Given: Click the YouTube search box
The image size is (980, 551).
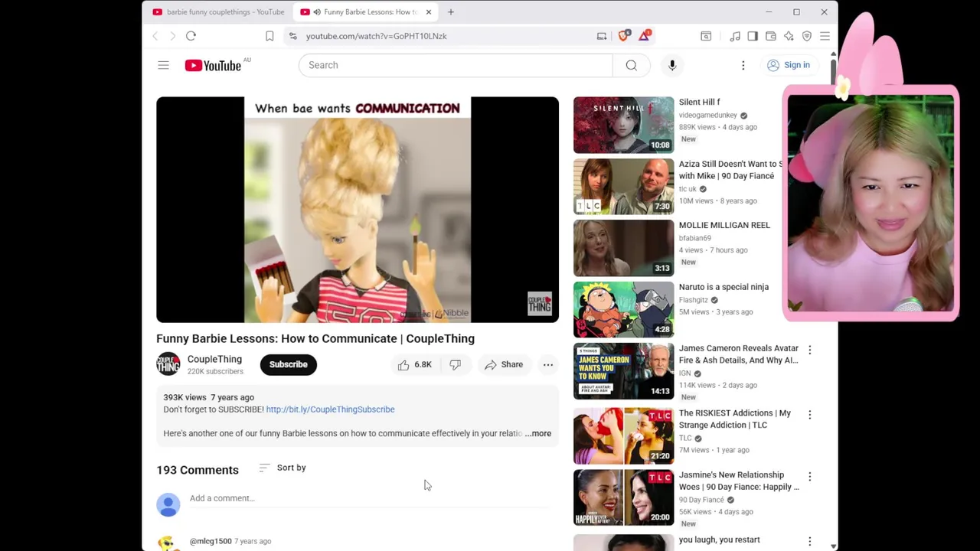Looking at the screenshot, I should coord(456,65).
